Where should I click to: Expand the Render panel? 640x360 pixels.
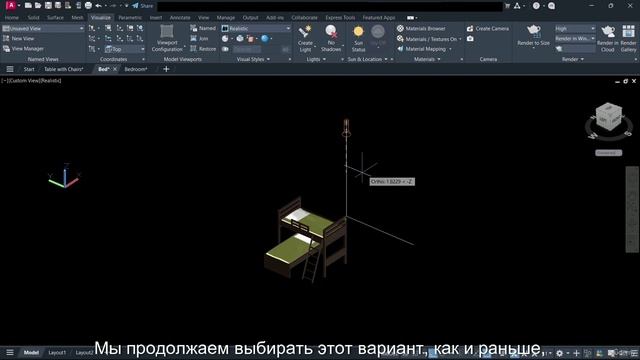pyautogui.click(x=573, y=59)
